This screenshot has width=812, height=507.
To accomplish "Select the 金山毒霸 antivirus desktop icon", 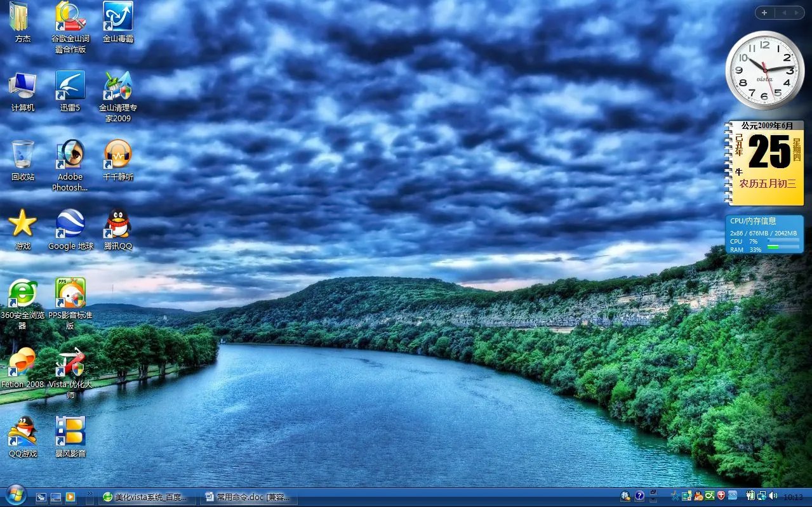I will click(118, 17).
